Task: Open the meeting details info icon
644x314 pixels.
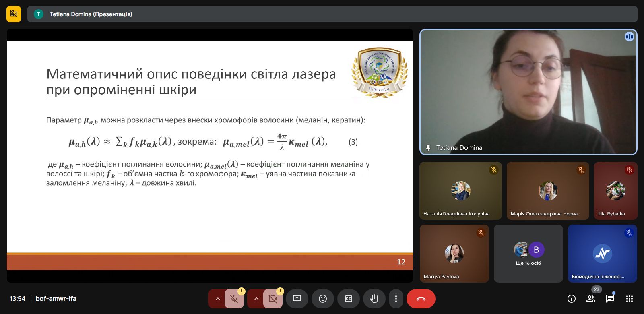Action: [x=571, y=299]
